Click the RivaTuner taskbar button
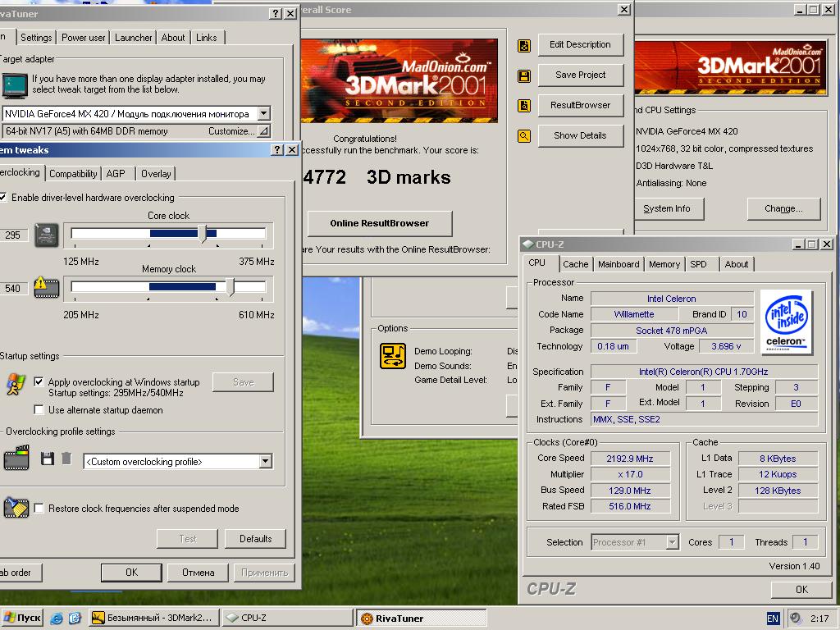The image size is (840, 630). pos(421,619)
